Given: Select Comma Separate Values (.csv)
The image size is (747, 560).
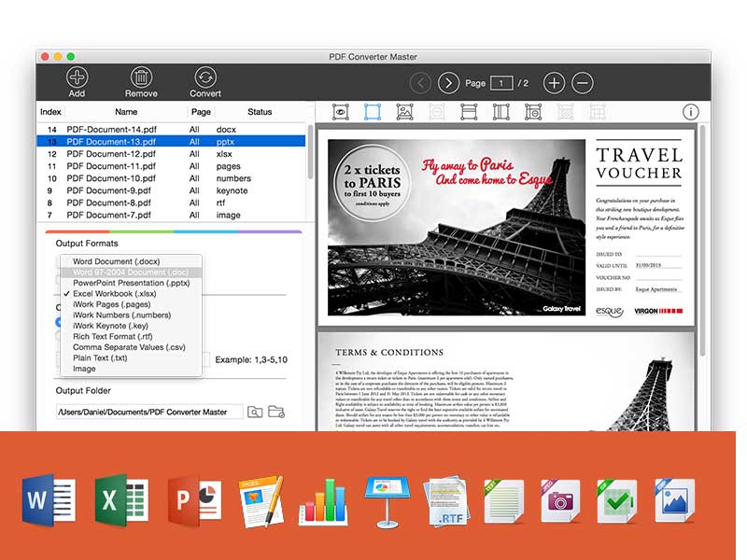Looking at the screenshot, I should [x=132, y=347].
